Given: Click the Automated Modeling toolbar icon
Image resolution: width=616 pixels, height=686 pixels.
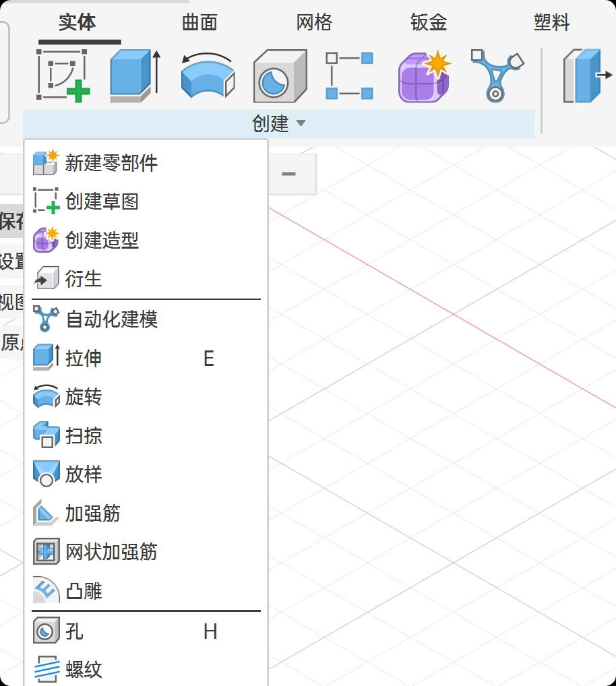Looking at the screenshot, I should 496,75.
